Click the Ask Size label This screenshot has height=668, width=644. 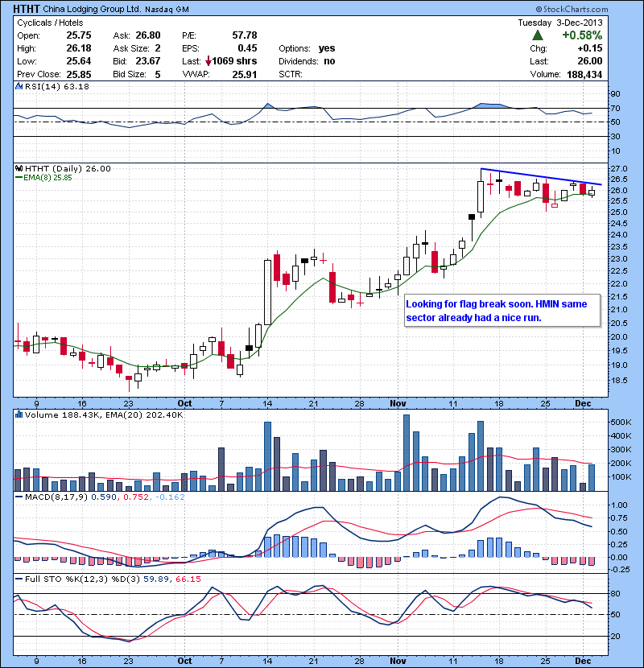131,48
